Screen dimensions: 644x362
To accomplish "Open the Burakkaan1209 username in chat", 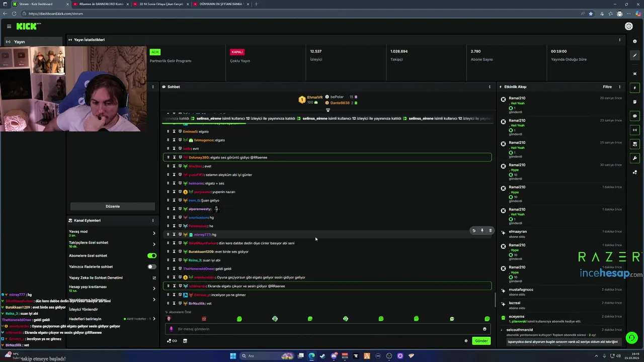I will pyautogui.click(x=201, y=252).
